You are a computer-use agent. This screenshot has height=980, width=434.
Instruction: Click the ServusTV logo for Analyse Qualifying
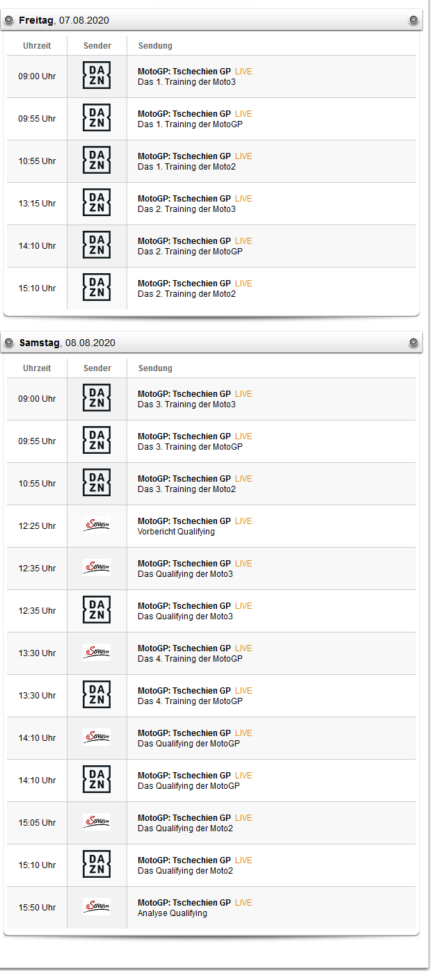(x=97, y=907)
